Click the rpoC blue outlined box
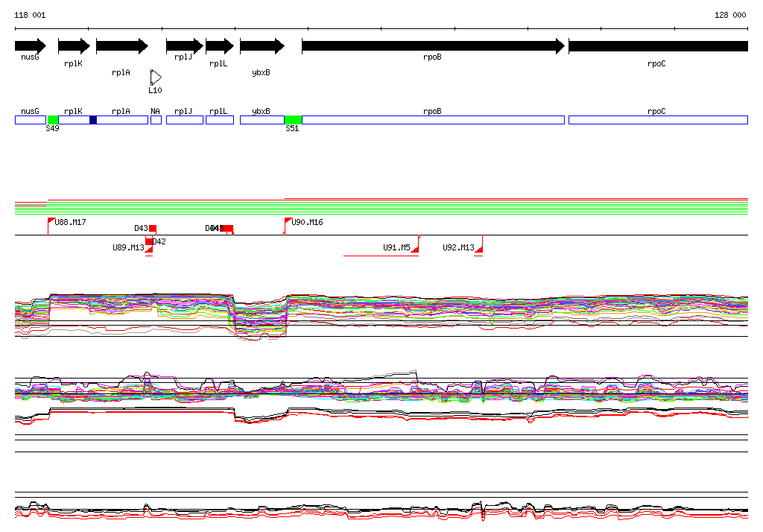Viewport: 763px width, 532px height. coord(658,120)
